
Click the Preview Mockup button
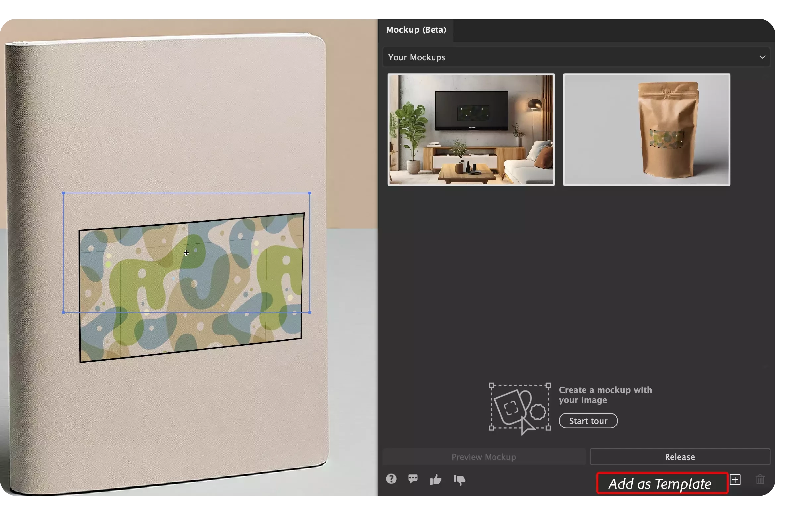click(484, 457)
